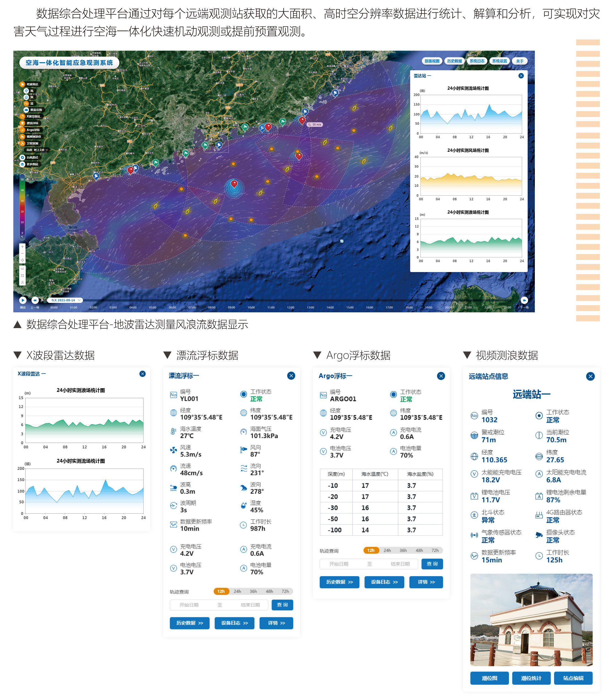Viewport: 611px width, 700px height.
Task: Click 开始日期 field in Argo浮标一 panel
Action: click(x=339, y=564)
